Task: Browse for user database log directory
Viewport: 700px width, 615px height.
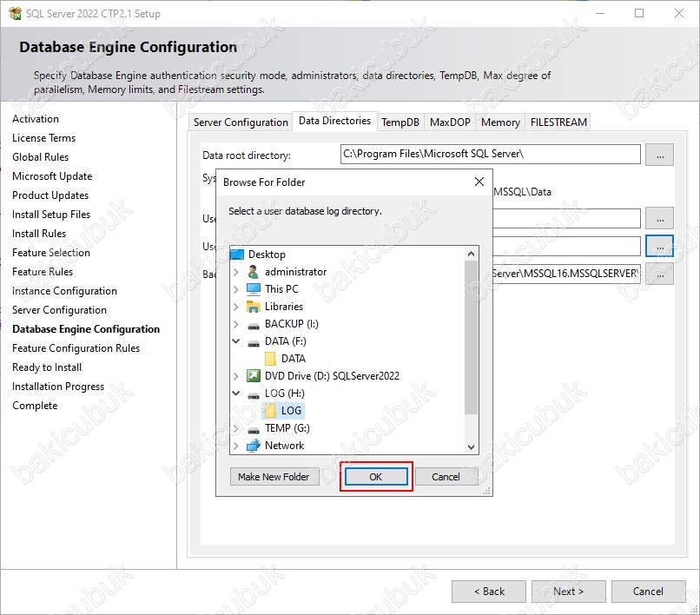Action: click(659, 246)
